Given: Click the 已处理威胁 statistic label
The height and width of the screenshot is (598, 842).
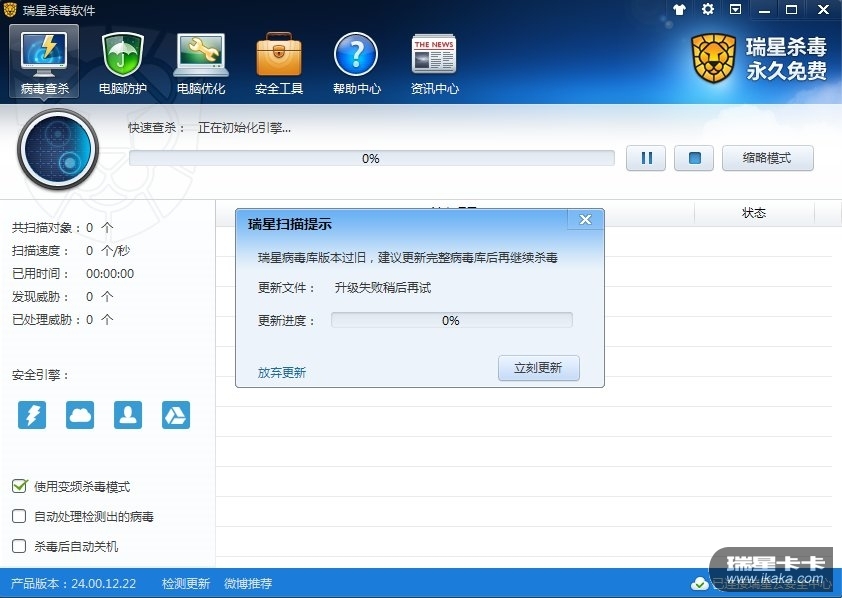Looking at the screenshot, I should pyautogui.click(x=46, y=320).
